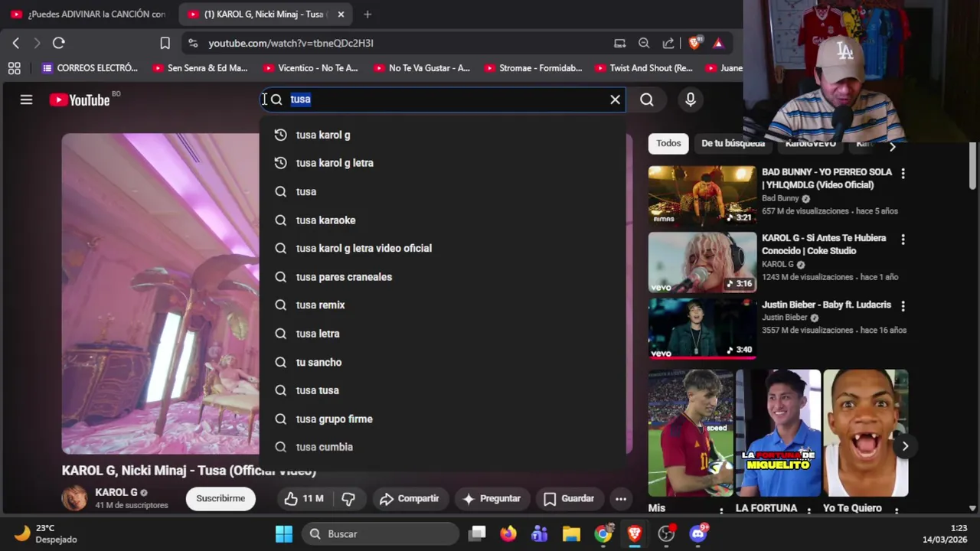Open a new browser tab
The height and width of the screenshot is (551, 980).
coord(367,15)
